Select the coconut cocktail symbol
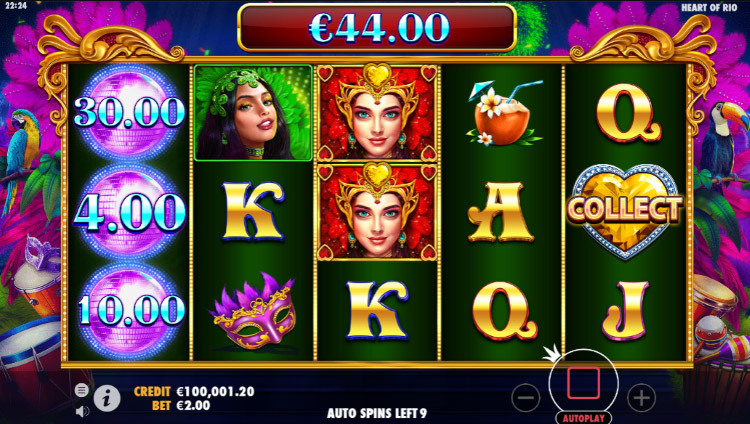Viewport: 750px width, 424px height. point(502,114)
